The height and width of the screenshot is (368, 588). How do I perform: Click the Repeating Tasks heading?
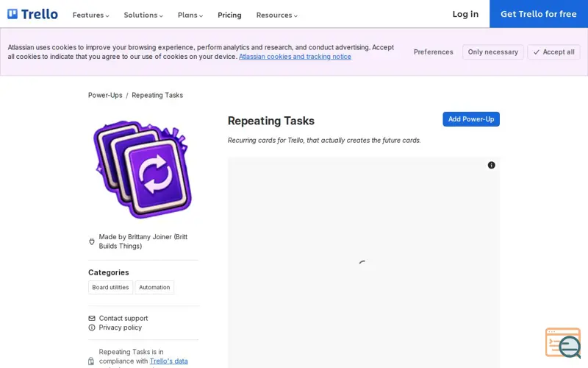coord(271,121)
